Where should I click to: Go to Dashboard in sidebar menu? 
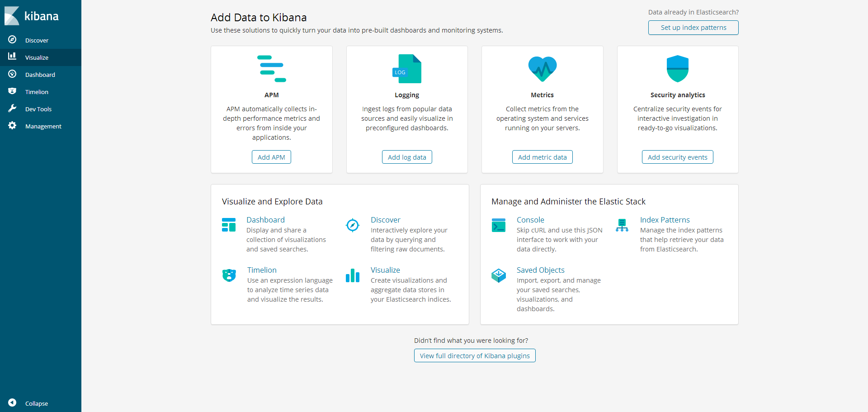pyautogui.click(x=40, y=75)
